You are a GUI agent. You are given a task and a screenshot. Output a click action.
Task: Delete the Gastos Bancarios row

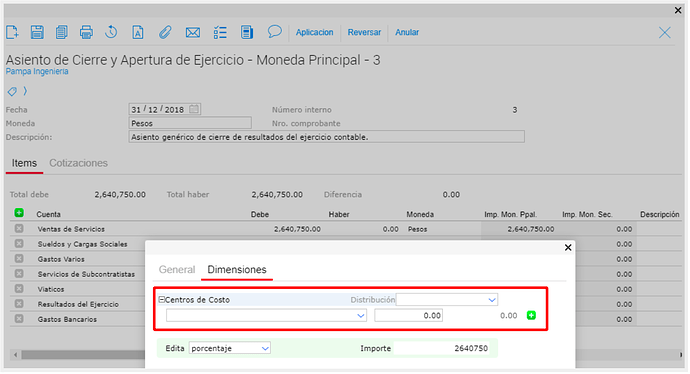coord(19,319)
